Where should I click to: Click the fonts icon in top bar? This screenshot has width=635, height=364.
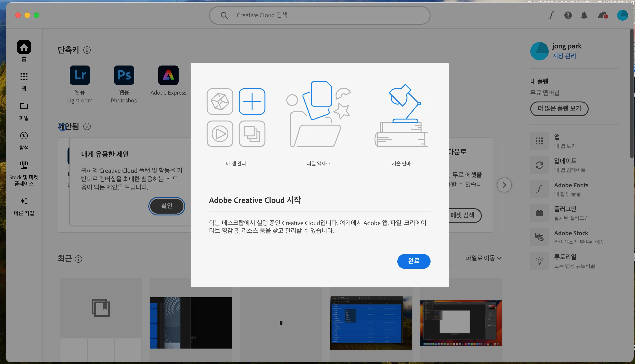[551, 15]
